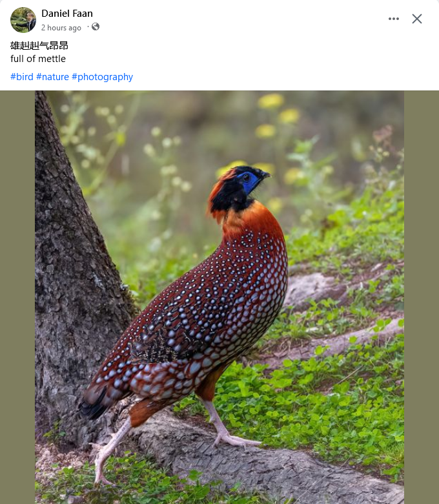
Task: Click the green clover patch beside the bird
Action: [x=321, y=402]
